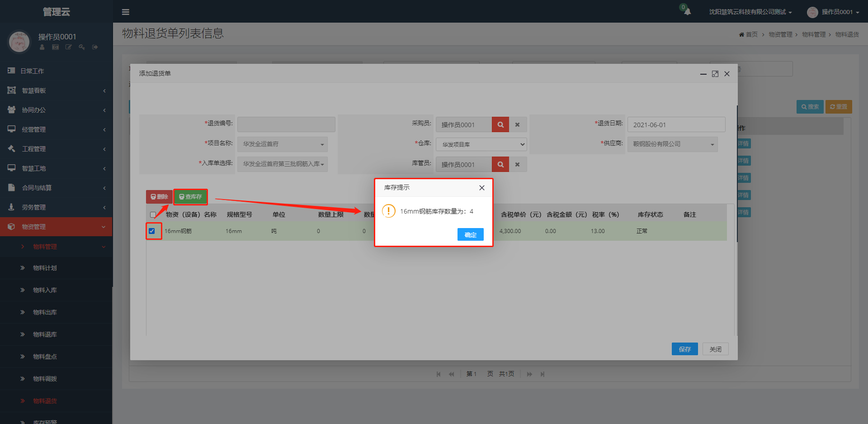Close the 库存提示 popup with X
This screenshot has width=868, height=424.
pos(482,188)
